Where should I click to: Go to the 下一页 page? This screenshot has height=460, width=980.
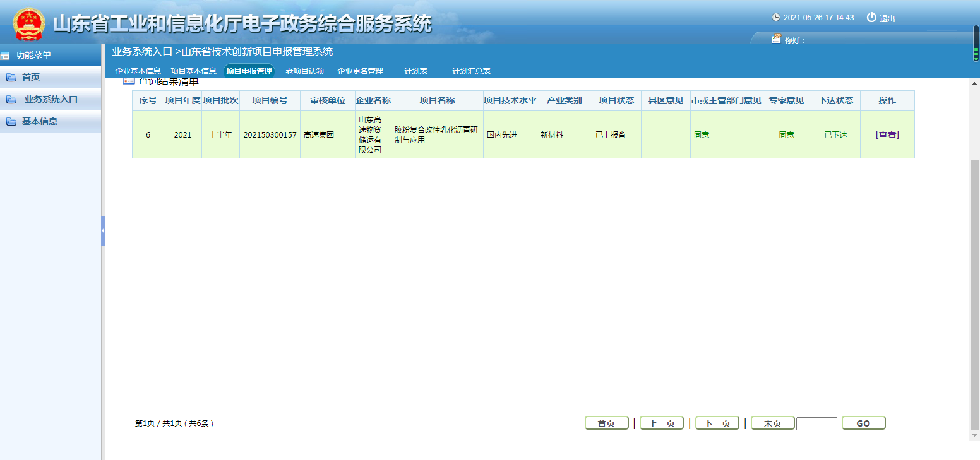tap(717, 423)
